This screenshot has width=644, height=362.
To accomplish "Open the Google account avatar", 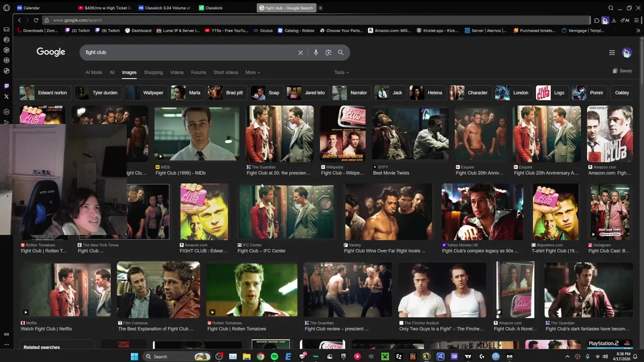I will coord(627,52).
